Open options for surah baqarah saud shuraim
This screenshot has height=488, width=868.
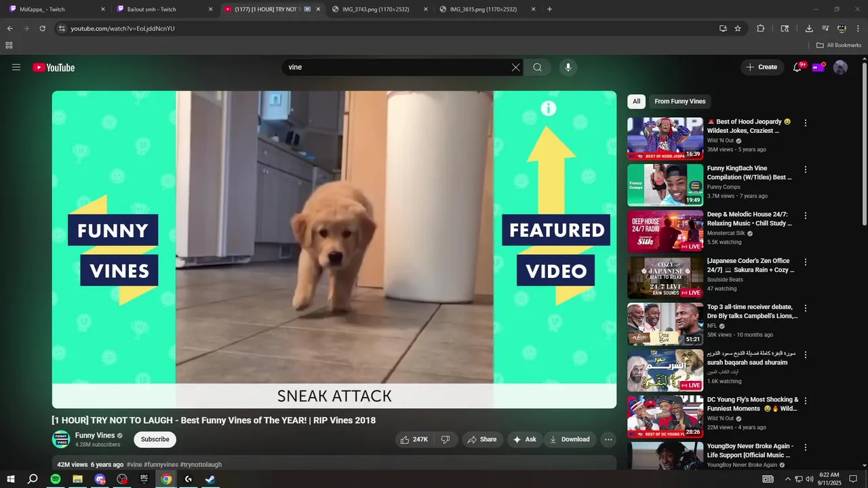(x=806, y=354)
